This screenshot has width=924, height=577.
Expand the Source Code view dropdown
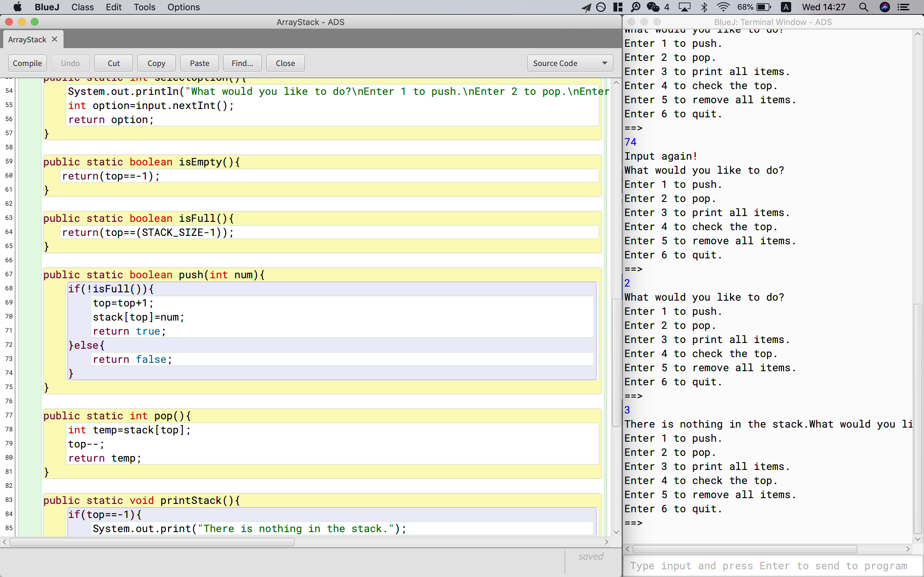(x=570, y=63)
